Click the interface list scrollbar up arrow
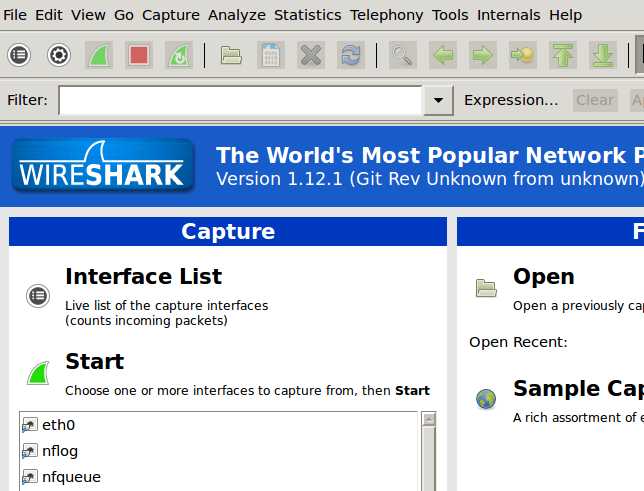Viewport: 644px width, 491px height. (x=428, y=420)
